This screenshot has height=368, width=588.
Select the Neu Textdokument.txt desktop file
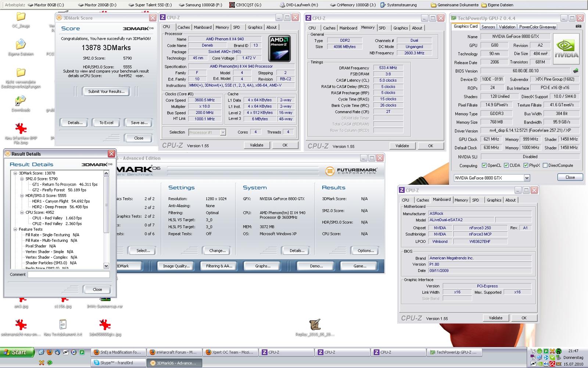[63, 328]
